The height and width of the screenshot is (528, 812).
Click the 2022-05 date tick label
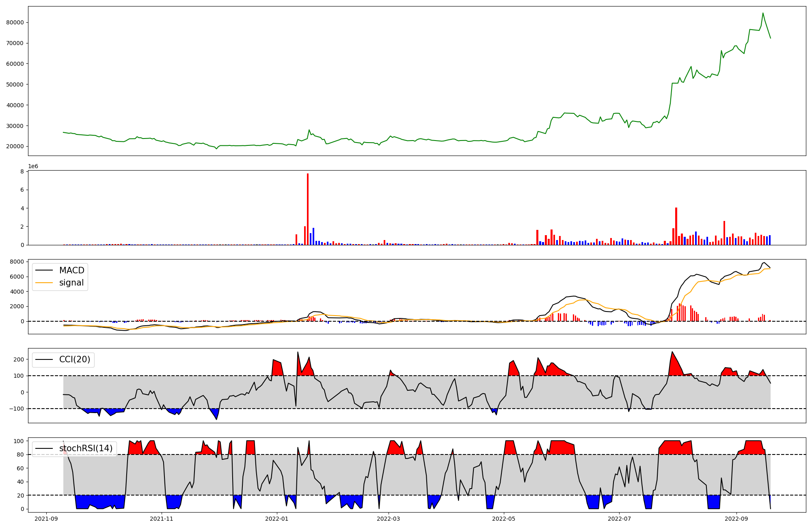[x=504, y=518]
